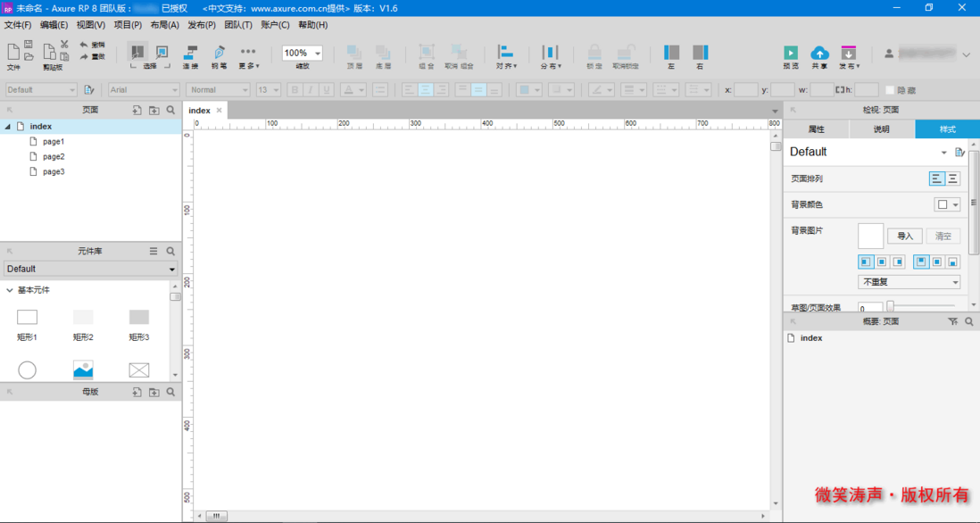The height and width of the screenshot is (523, 980).
Task: Align background image horizontally right
Action: click(x=898, y=261)
